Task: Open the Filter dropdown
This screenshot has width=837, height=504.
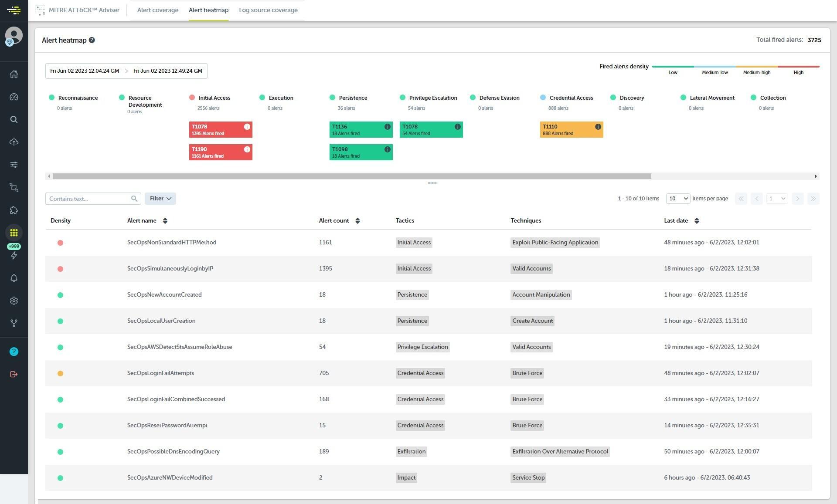Action: 160,198
